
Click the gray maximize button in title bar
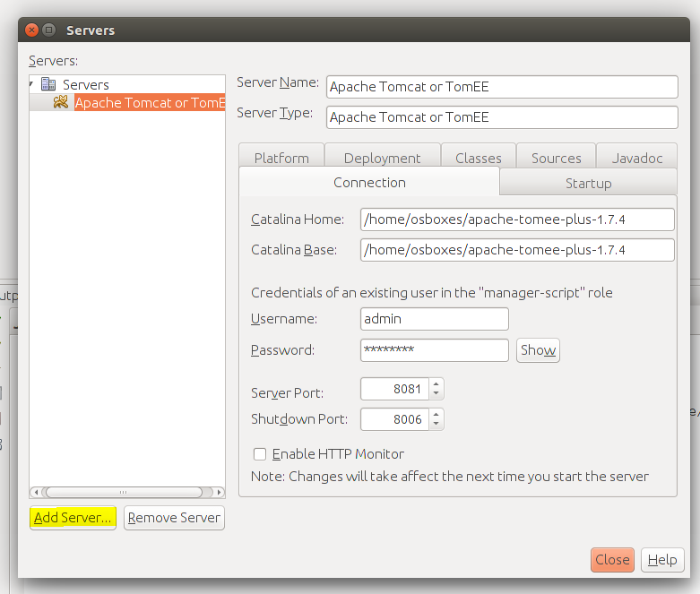coord(49,30)
